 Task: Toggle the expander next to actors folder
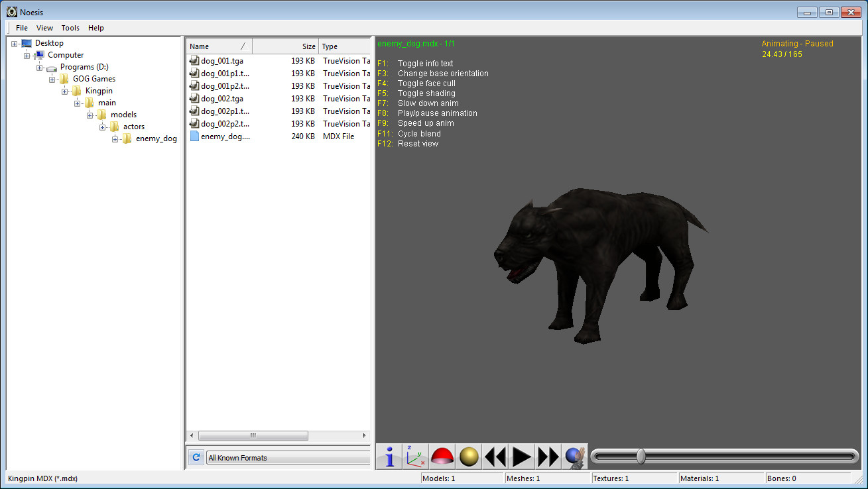pos(103,127)
